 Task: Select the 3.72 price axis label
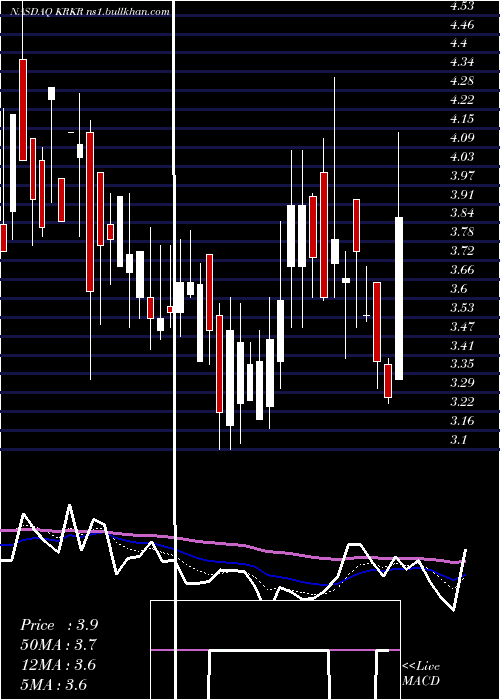(462, 251)
